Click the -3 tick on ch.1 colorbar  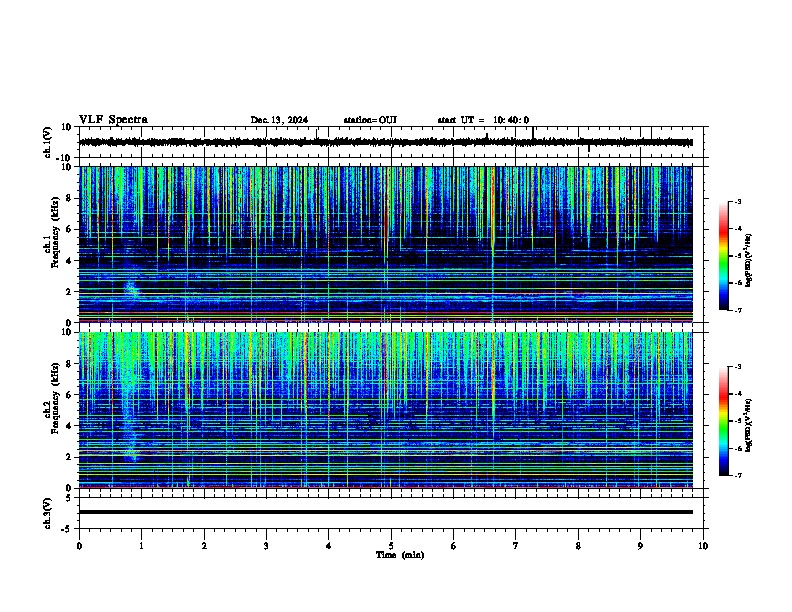pos(737,202)
